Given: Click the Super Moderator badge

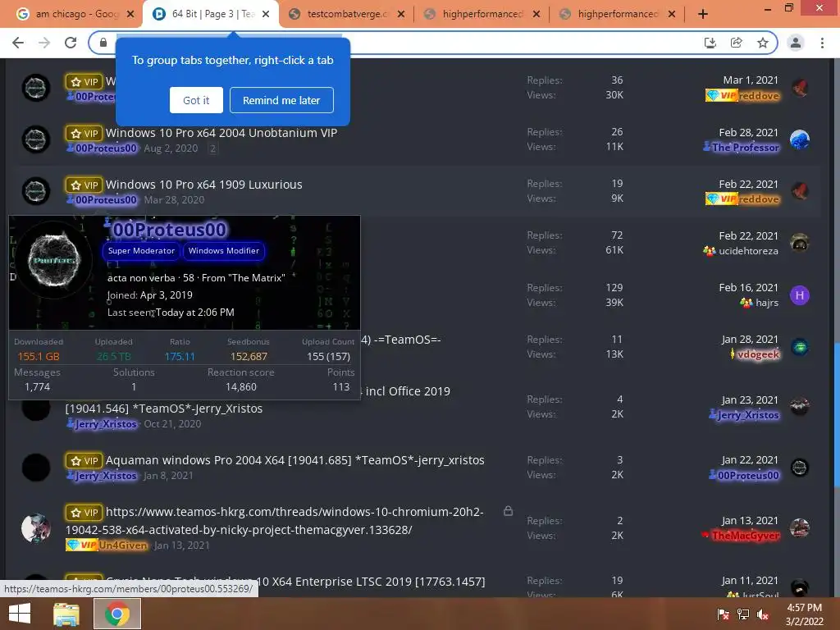Looking at the screenshot, I should (x=141, y=251).
